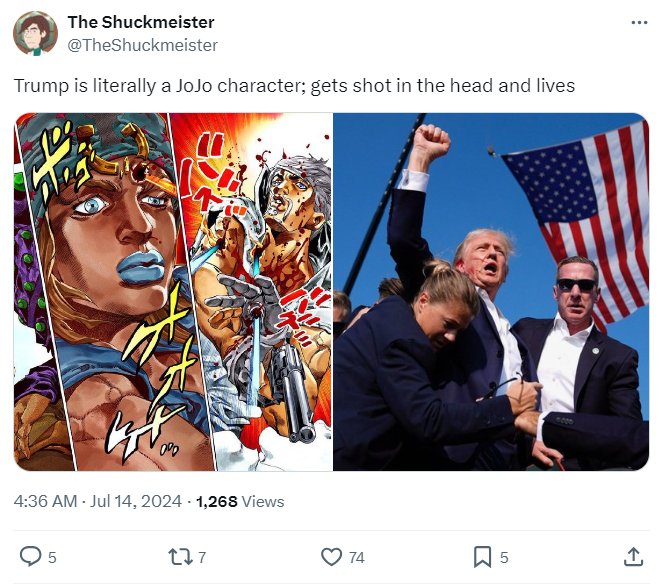Open the reply comment icon

click(31, 557)
